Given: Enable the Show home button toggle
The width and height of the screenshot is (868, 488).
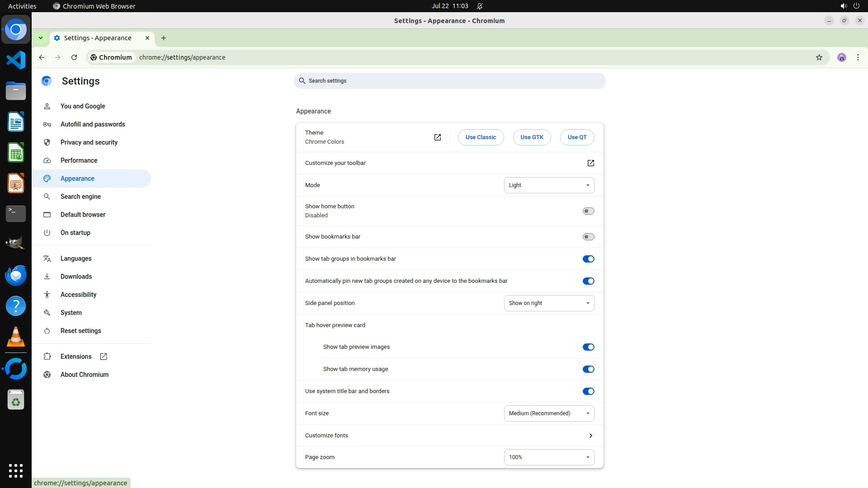Looking at the screenshot, I should pyautogui.click(x=588, y=211).
